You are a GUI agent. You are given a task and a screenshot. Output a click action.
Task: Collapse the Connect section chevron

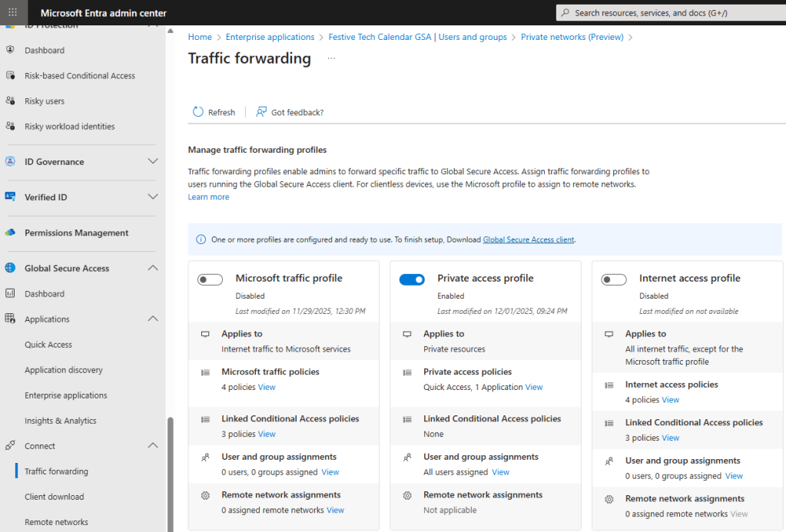pyautogui.click(x=152, y=446)
